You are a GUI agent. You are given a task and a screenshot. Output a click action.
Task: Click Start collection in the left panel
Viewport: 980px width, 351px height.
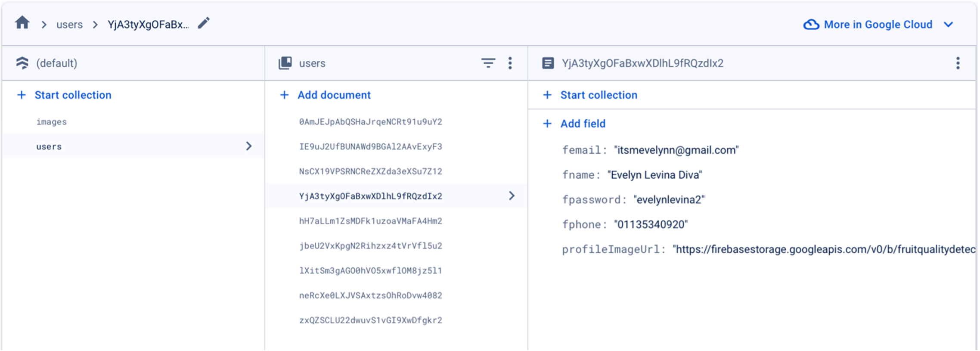click(x=73, y=95)
